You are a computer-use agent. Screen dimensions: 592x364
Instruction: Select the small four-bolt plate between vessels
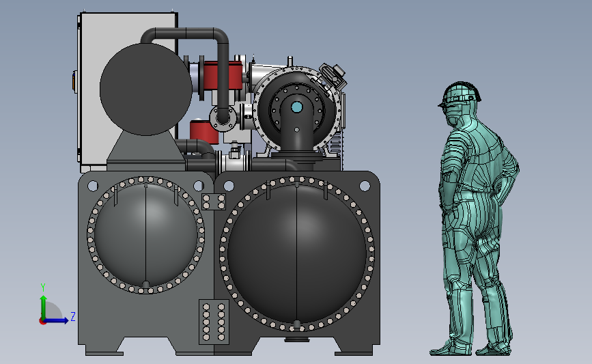pos(213,201)
